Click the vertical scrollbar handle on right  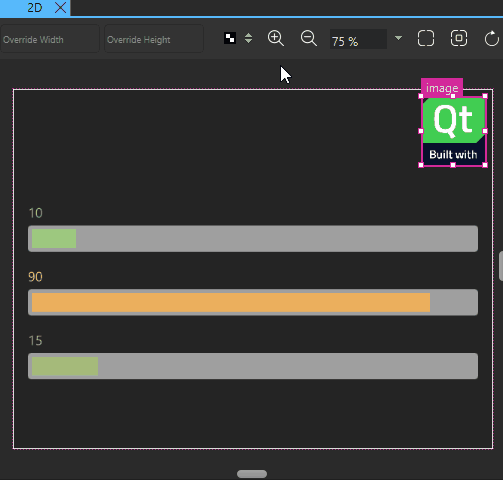pyautogui.click(x=501, y=267)
